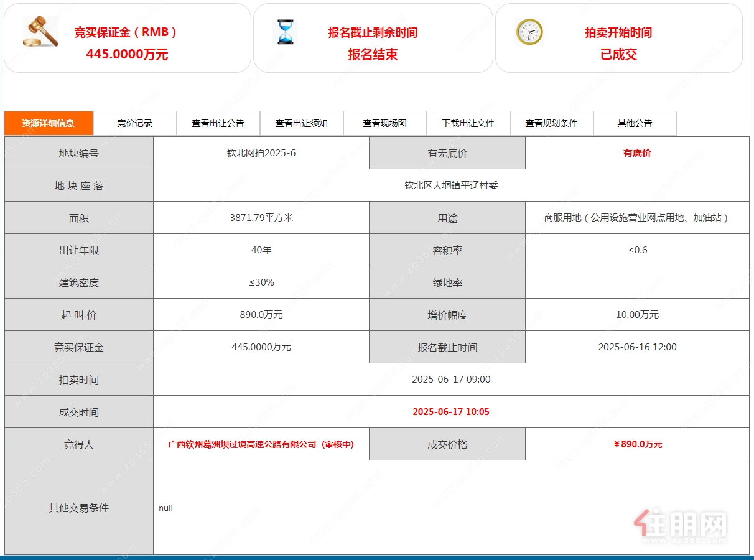
Task: Click the 住朋网 logo
Action: (680, 526)
